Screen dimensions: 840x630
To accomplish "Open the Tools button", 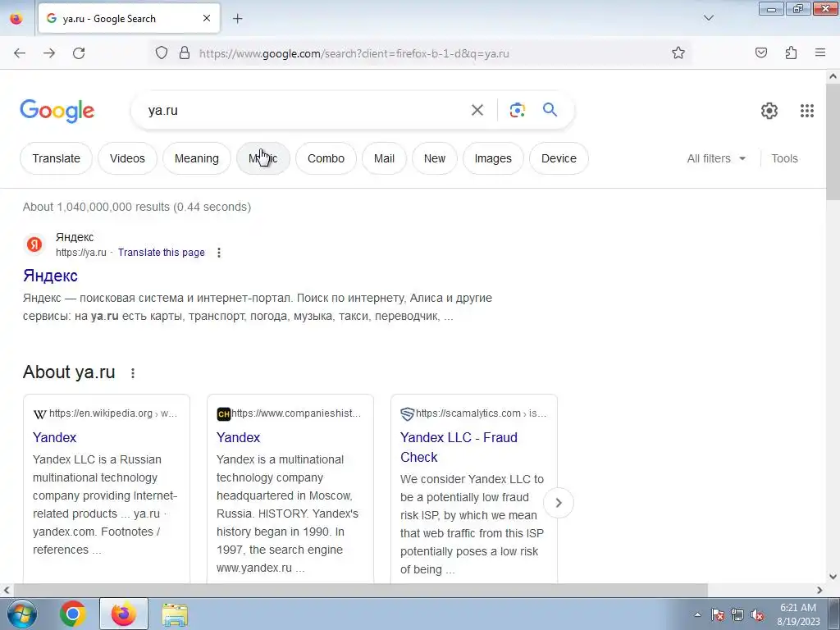I will coord(784,158).
